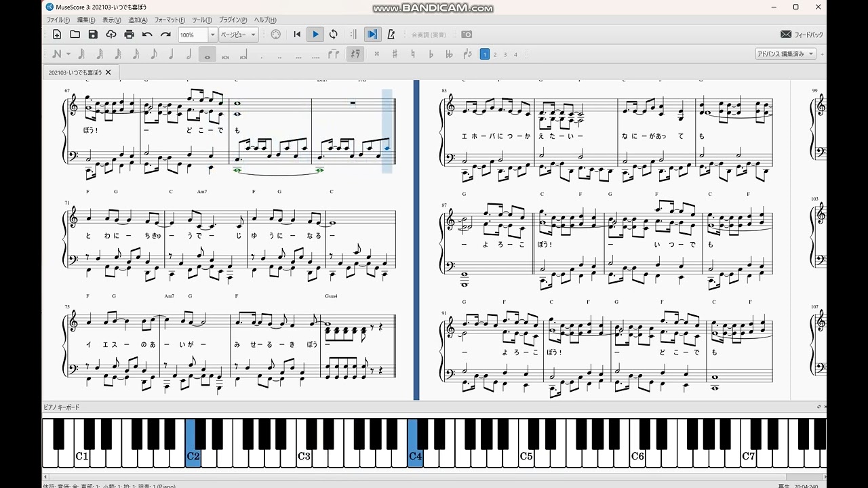Toggle MIDI input
The image size is (868, 488).
(275, 35)
